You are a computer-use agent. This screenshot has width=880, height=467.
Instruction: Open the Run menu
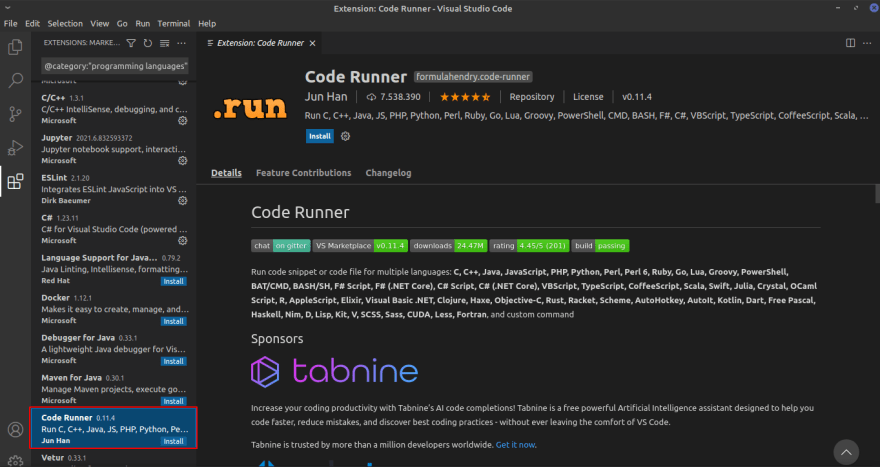143,24
